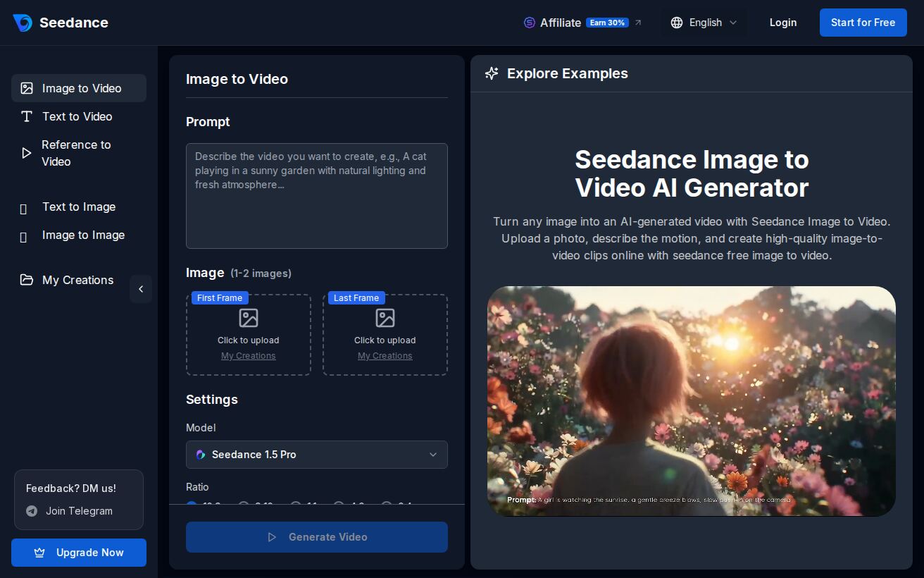
Task: Click the Telegram icon in feedback box
Action: click(32, 511)
